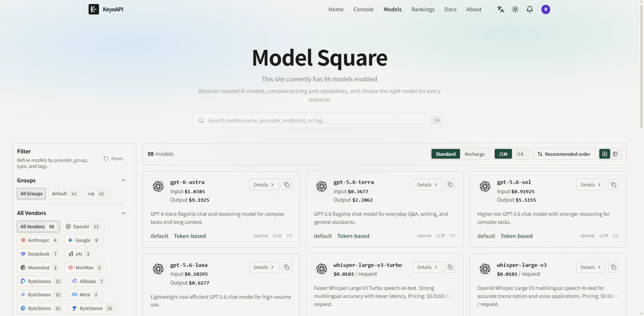Filter models by Alibaba vendor
The width and height of the screenshot is (644, 316).
[89, 281]
